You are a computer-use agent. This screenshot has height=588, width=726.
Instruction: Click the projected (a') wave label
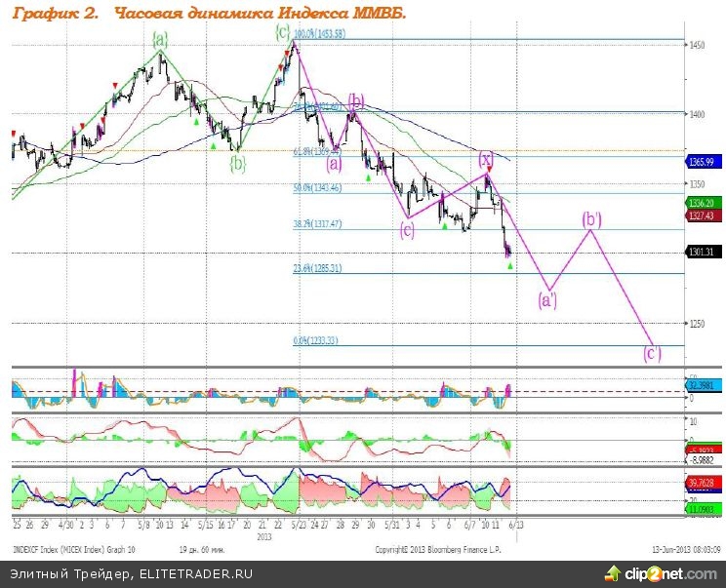tap(548, 298)
